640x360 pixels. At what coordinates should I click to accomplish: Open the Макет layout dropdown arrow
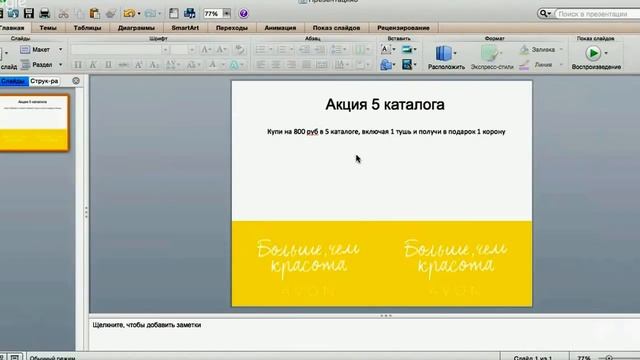[x=60, y=49]
